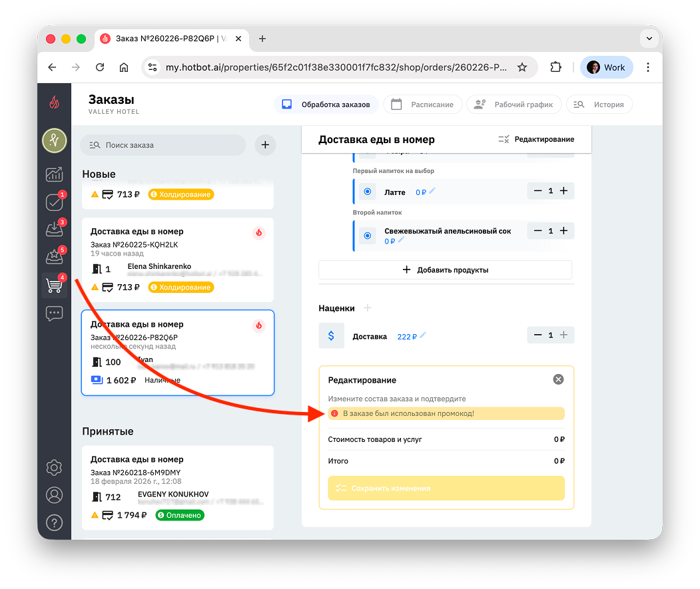Open browser extensions puzzle icon
Image resolution: width=700 pixels, height=589 pixels.
[x=555, y=67]
